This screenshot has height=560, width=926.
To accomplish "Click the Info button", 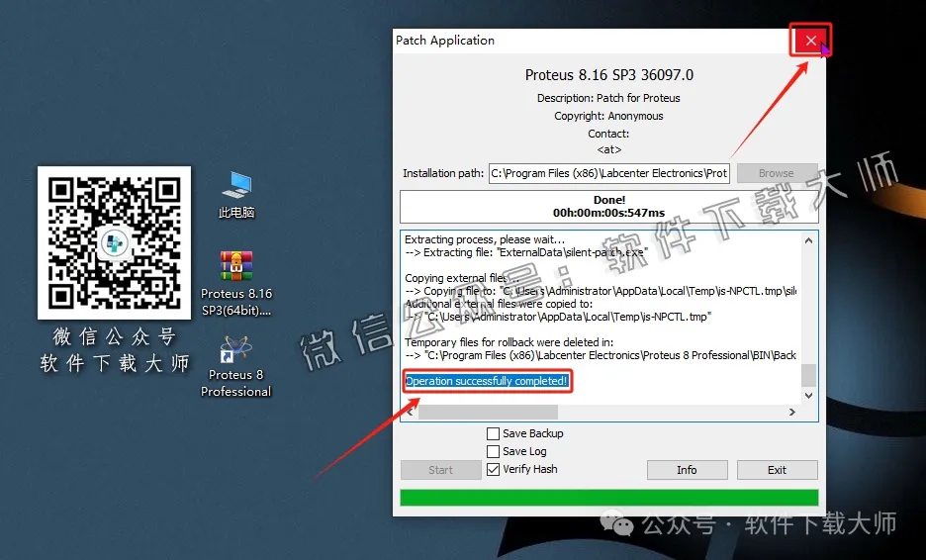I will click(x=687, y=470).
